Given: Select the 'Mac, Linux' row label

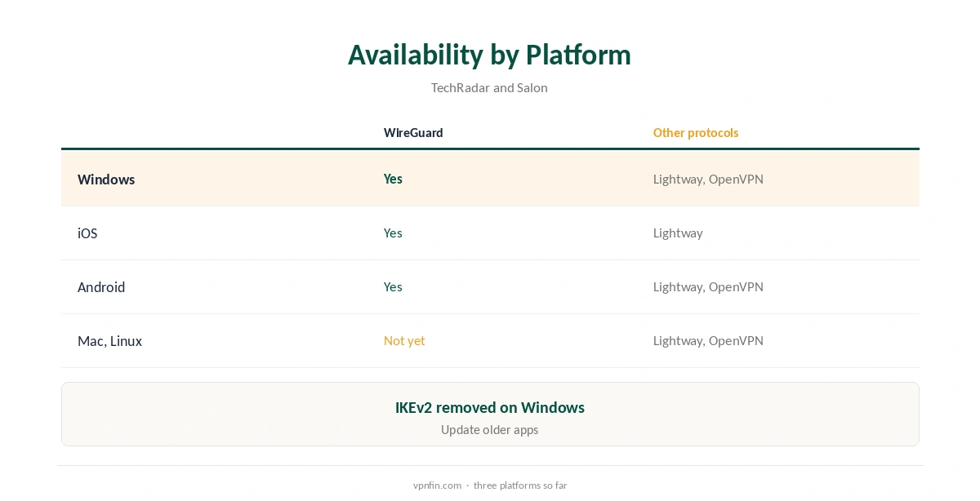Looking at the screenshot, I should tap(109, 340).
